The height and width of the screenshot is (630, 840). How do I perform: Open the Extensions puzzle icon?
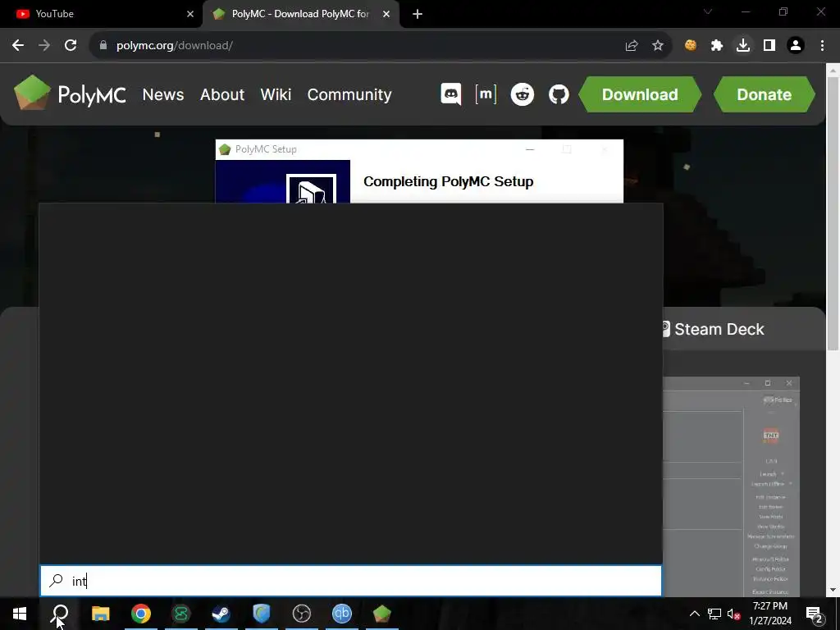click(x=717, y=46)
